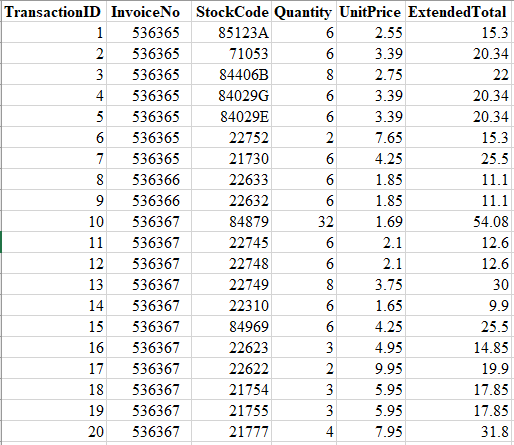The width and height of the screenshot is (514, 445).
Task: Select Quantity cell 4 in transaction 20
Action: click(x=304, y=432)
